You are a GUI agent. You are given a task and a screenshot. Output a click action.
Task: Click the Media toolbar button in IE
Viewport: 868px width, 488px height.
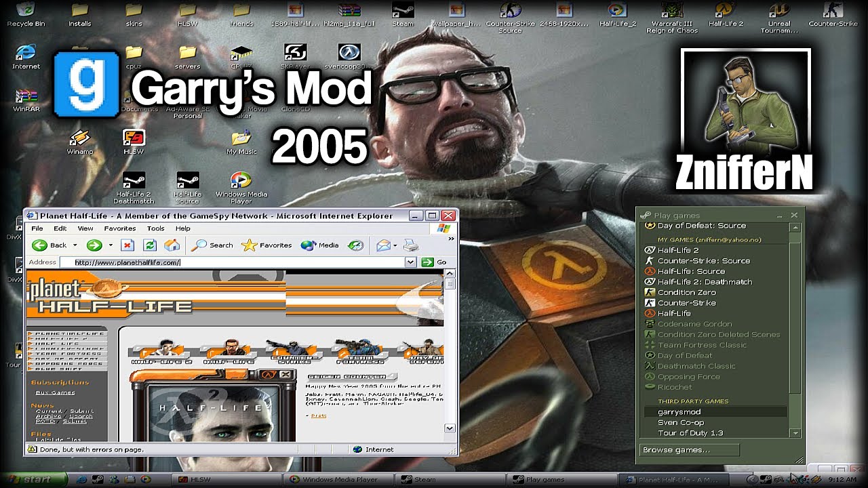point(320,245)
